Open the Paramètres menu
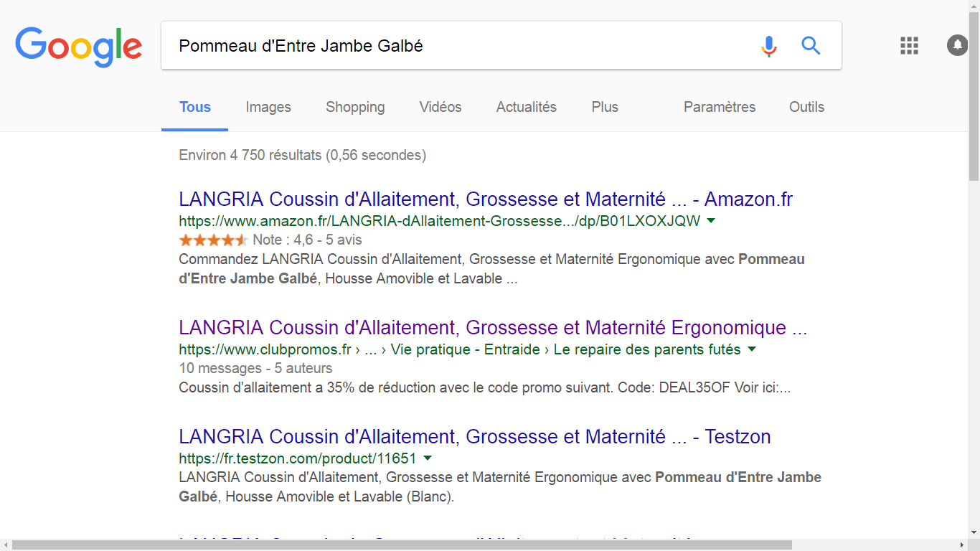980x551 pixels. (720, 107)
